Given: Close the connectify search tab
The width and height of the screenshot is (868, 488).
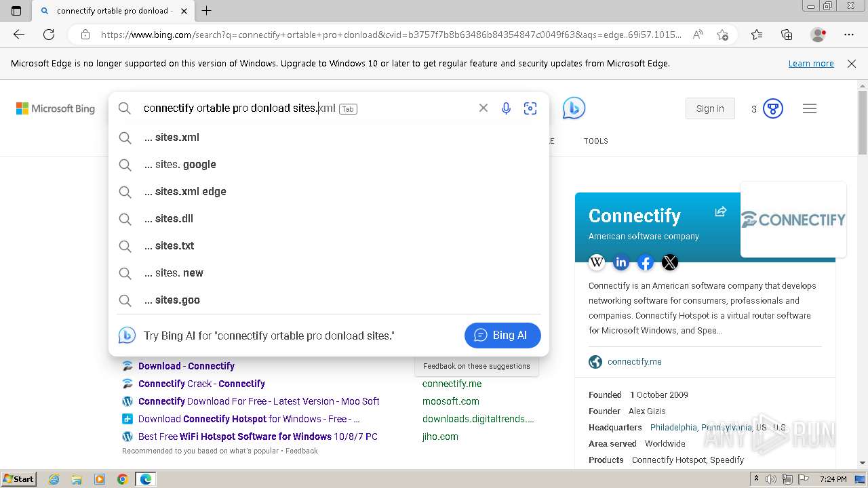Looking at the screenshot, I should click(x=184, y=11).
